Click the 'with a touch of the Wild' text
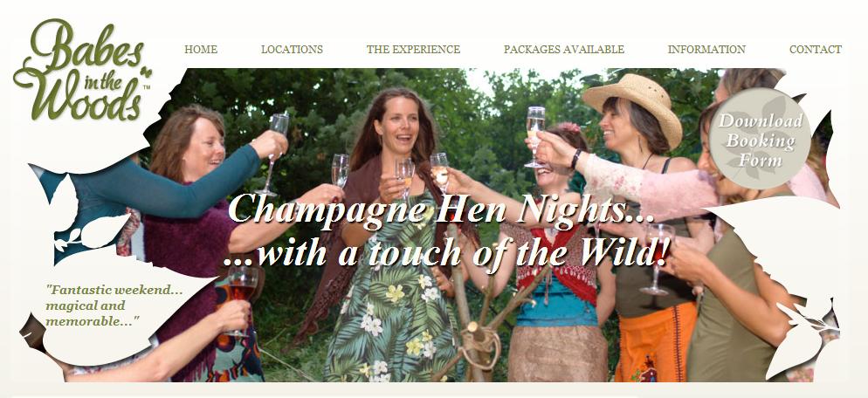The width and height of the screenshot is (868, 398). pyautogui.click(x=446, y=252)
